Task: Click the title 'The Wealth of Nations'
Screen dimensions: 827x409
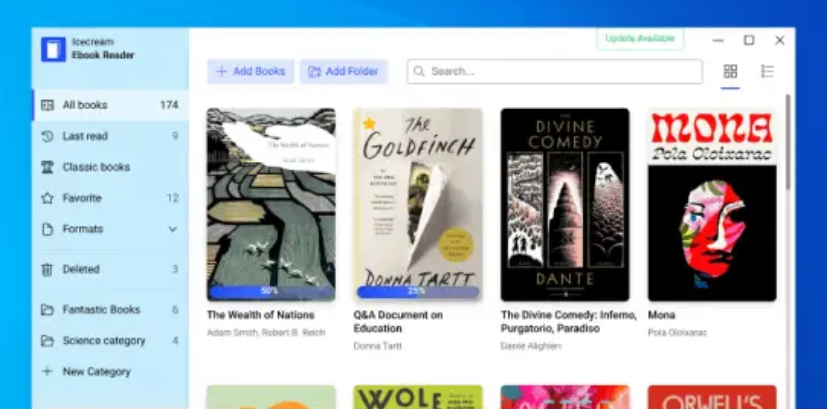Action: tap(261, 315)
